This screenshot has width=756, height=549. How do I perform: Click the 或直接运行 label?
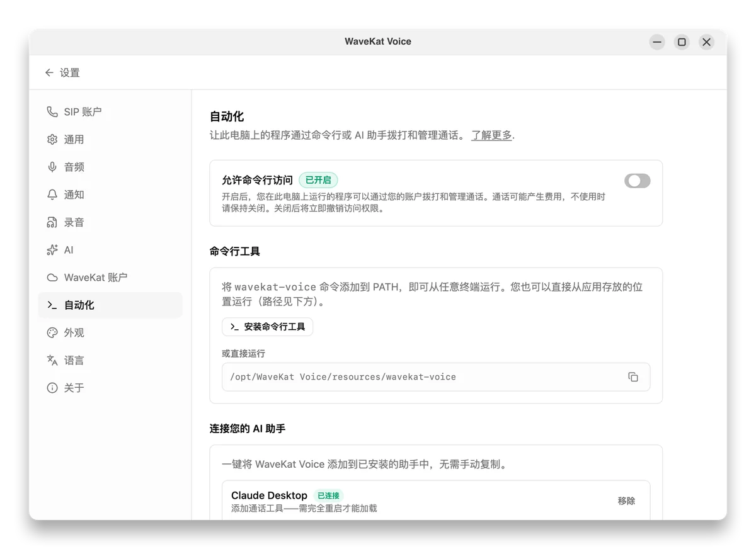coord(244,354)
